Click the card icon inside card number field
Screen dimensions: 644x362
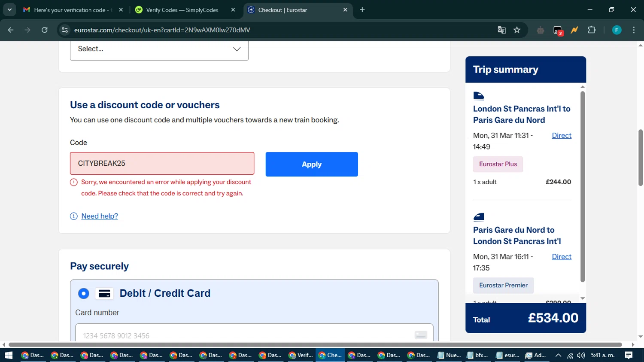[421, 335]
